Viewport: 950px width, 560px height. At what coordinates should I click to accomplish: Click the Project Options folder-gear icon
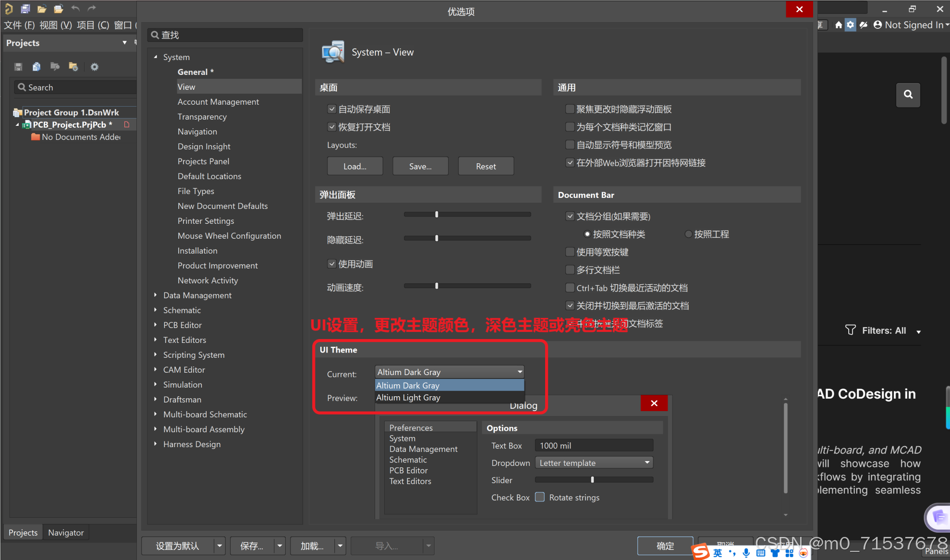(73, 67)
